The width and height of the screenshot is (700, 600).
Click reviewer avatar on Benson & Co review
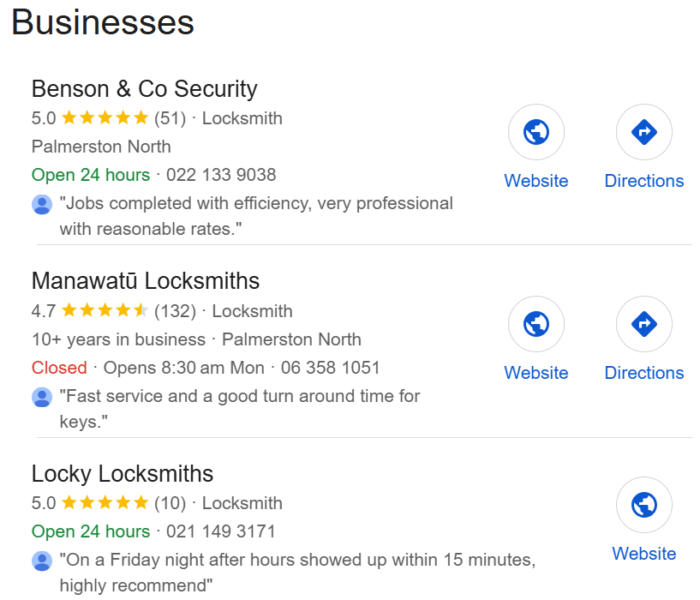pos(42,205)
